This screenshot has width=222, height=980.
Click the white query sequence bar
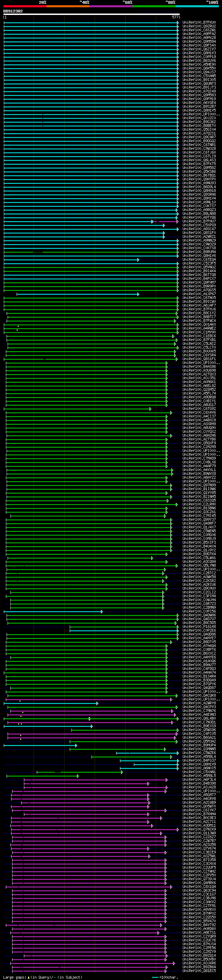tap(92, 14)
